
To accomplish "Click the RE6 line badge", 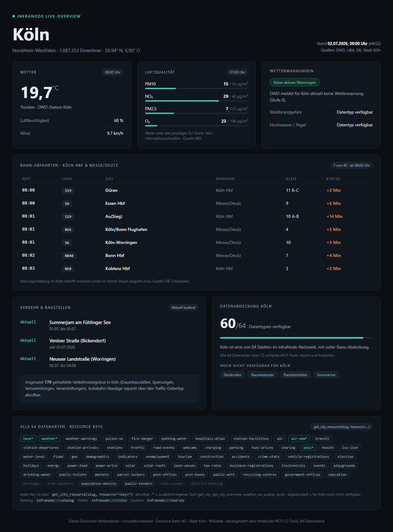I will [68, 230].
